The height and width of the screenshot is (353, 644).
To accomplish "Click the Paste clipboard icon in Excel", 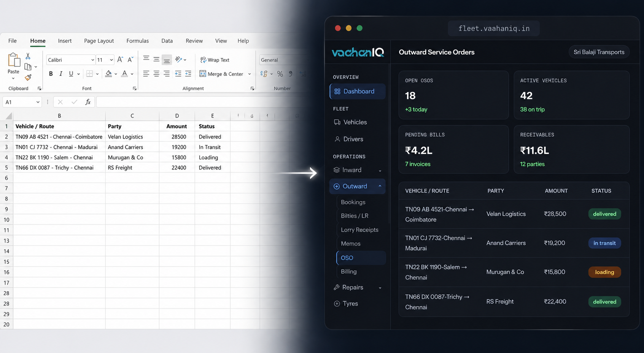I will (x=14, y=60).
